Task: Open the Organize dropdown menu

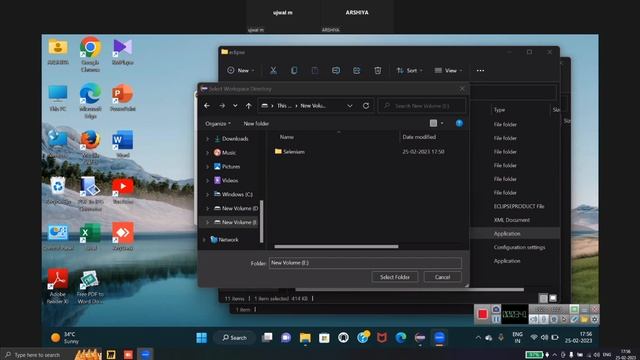Action: click(218, 123)
